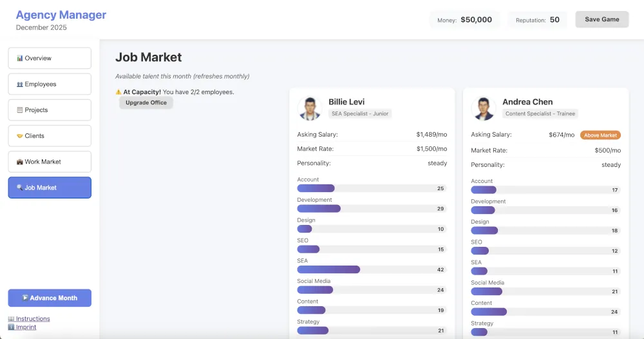This screenshot has width=644, height=339.
Task: Open the Instructions link
Action: [32, 319]
